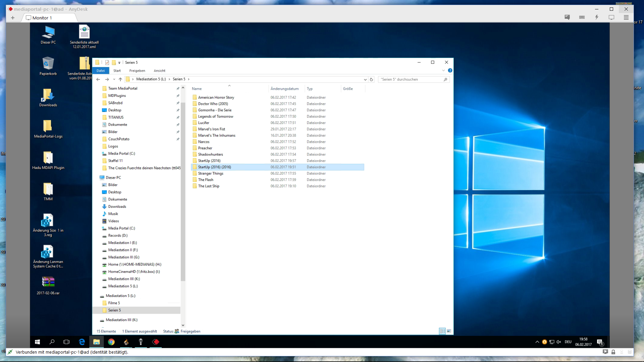Switch to details view layout button
644x362 pixels.
(x=442, y=331)
